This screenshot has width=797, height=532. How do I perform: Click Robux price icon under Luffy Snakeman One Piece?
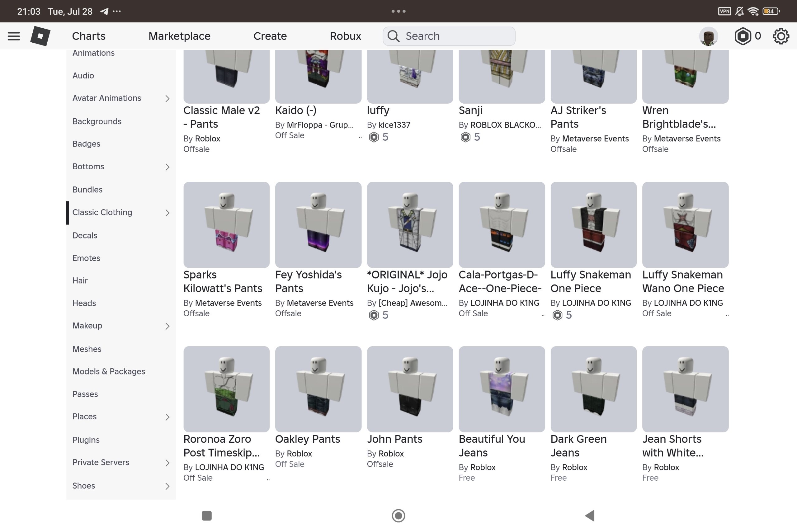pyautogui.click(x=557, y=315)
